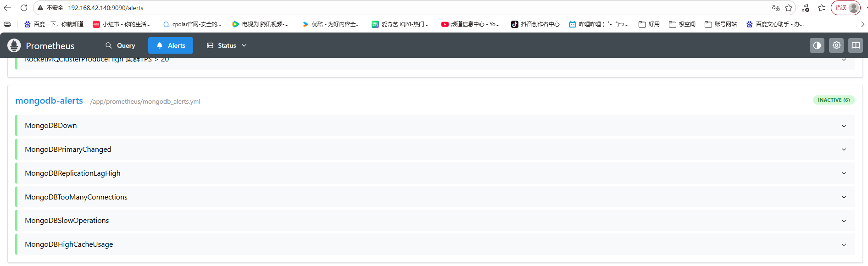The width and height of the screenshot is (868, 266).
Task: Click the INACTIVE (6) badge
Action: tap(834, 100)
